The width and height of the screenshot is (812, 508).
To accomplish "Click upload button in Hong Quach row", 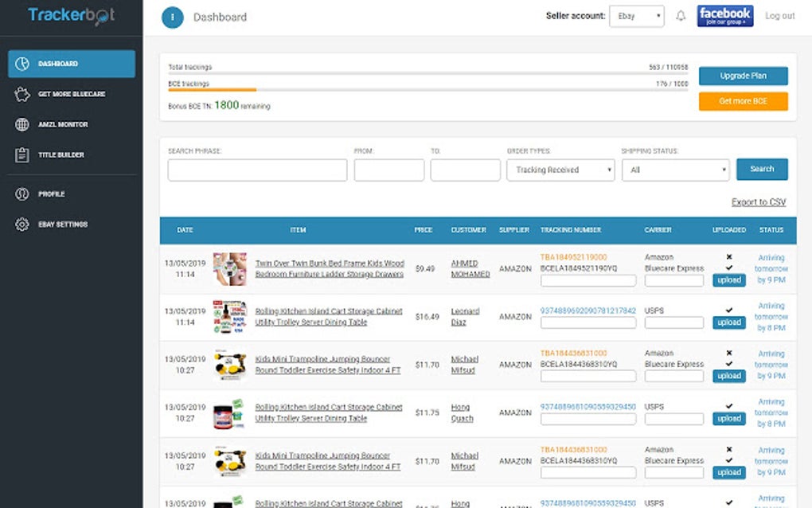I will [729, 418].
